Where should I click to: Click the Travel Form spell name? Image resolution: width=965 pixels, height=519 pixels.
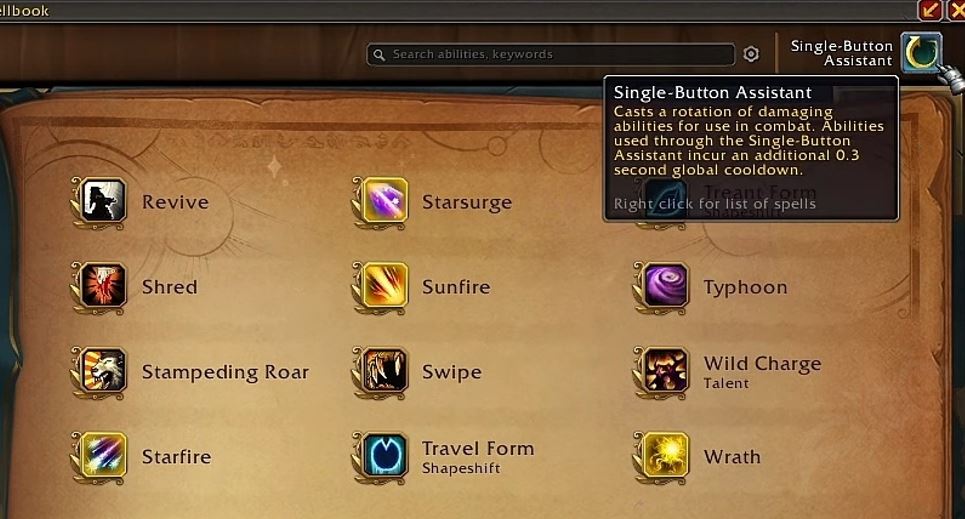[x=478, y=448]
